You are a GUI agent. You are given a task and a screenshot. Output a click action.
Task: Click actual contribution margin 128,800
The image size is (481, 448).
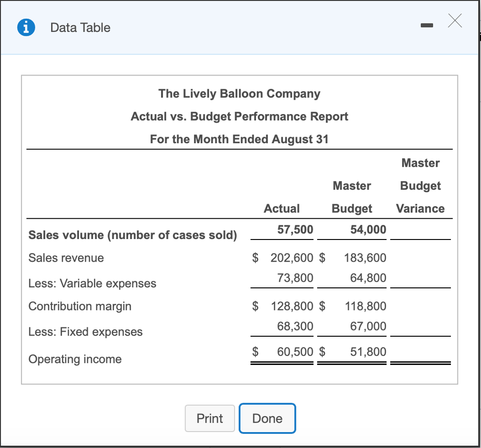[x=292, y=306]
